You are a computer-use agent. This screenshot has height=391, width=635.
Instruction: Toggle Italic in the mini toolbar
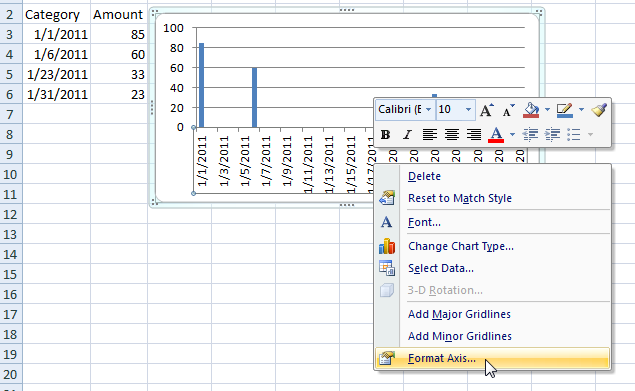pos(407,134)
